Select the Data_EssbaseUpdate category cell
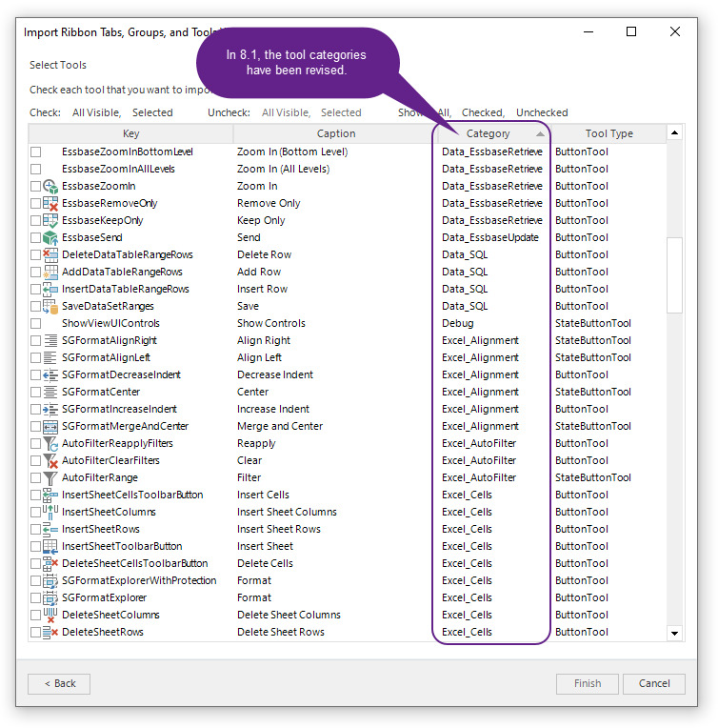 490,237
